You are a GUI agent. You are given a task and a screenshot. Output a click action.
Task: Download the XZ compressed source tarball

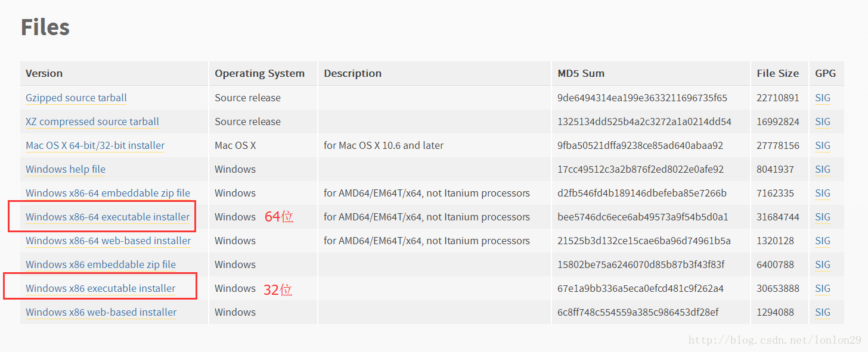[92, 122]
